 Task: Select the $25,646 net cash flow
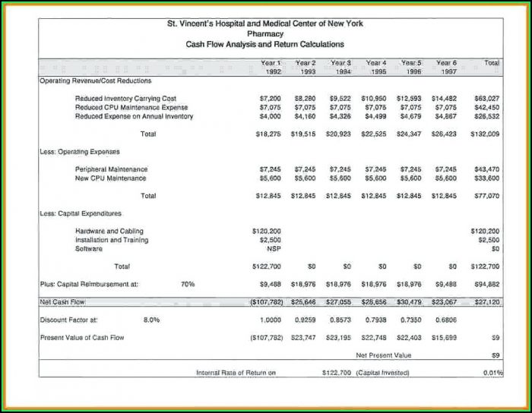click(303, 302)
